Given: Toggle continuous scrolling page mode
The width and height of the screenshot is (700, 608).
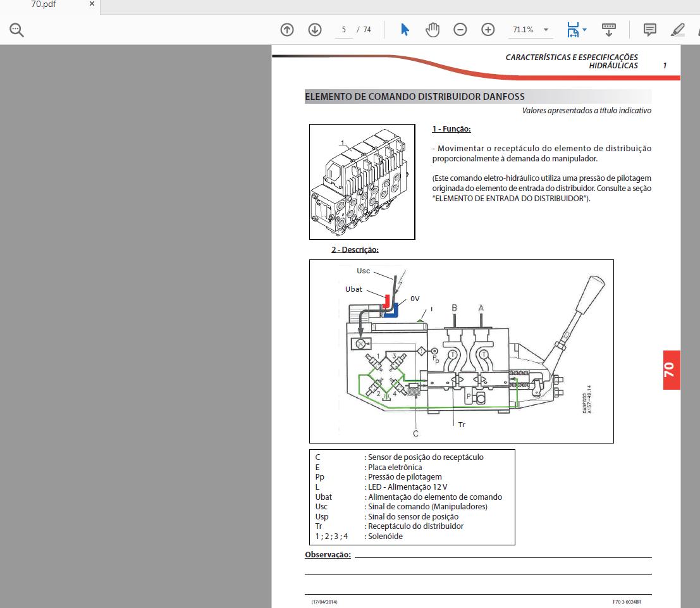Looking at the screenshot, I should coord(608,29).
